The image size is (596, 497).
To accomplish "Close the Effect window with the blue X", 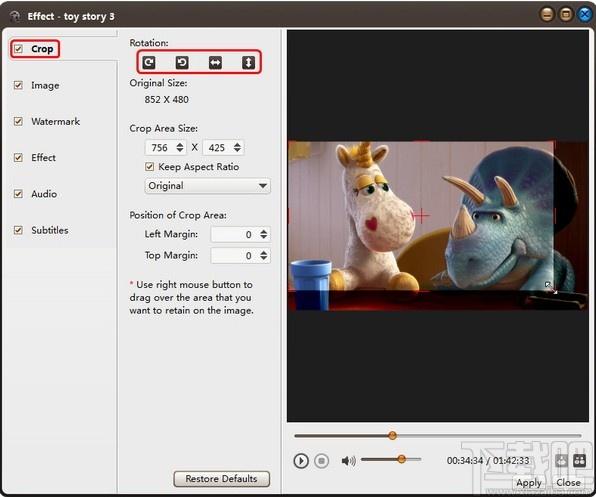I will 584,15.
